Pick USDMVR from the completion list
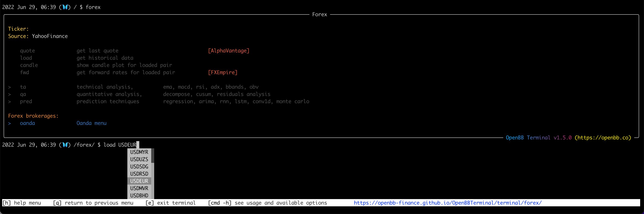This screenshot has width=644, height=214. tap(139, 188)
